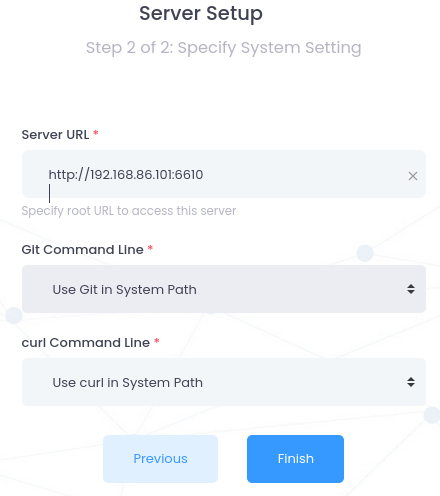Open the Git Command Line dropdown
Image resolution: width=440 pixels, height=496 pixels.
tap(224, 289)
